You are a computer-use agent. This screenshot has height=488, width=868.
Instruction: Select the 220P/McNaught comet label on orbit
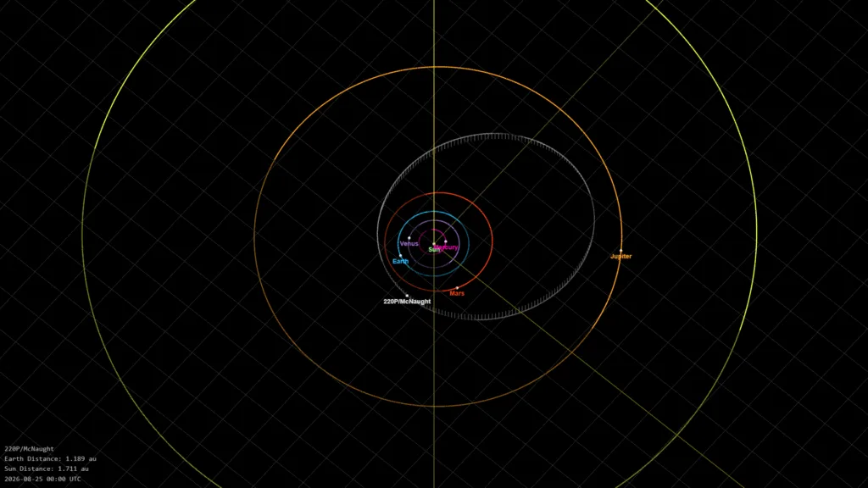pyautogui.click(x=407, y=302)
